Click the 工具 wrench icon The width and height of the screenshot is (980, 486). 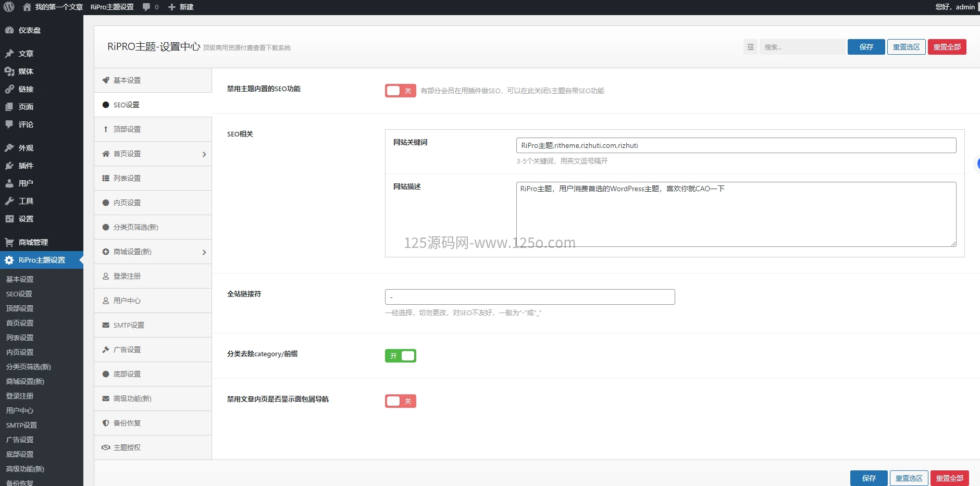[9, 201]
